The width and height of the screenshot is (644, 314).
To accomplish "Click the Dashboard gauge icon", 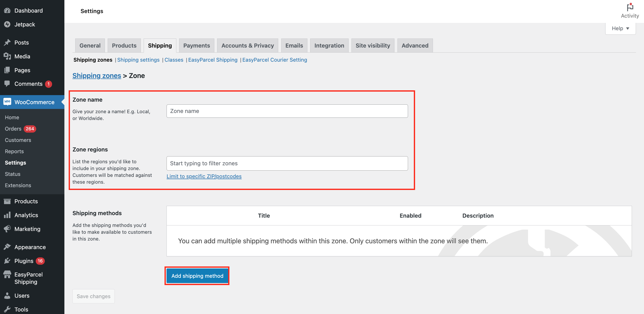I will coord(7,11).
